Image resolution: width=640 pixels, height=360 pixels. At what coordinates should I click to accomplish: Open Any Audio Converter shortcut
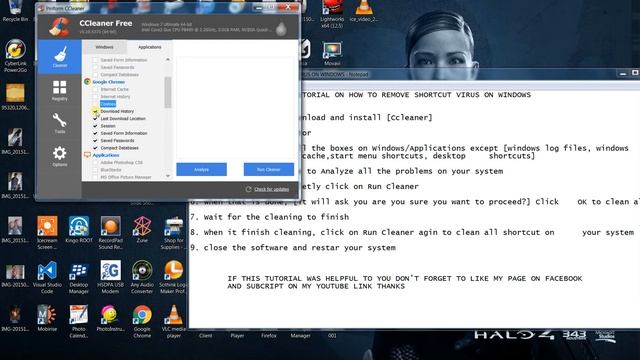(142, 277)
